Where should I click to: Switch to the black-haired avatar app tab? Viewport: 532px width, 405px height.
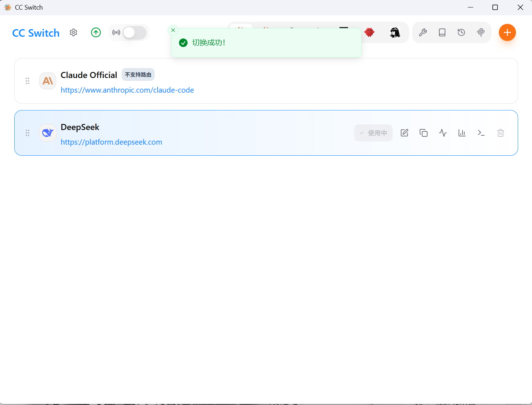[395, 32]
